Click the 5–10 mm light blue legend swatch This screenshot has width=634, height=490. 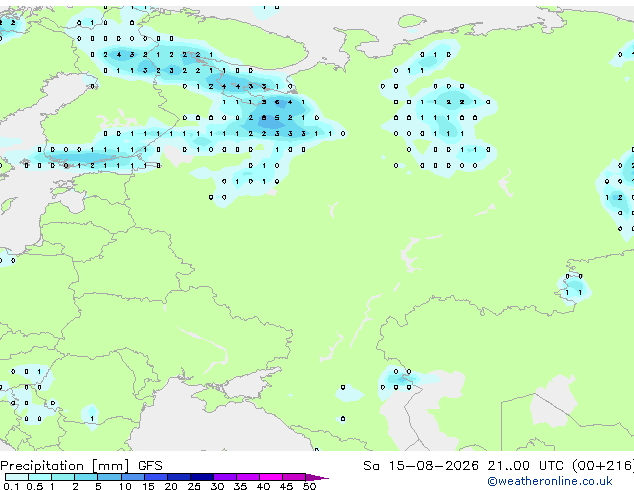coord(109,477)
